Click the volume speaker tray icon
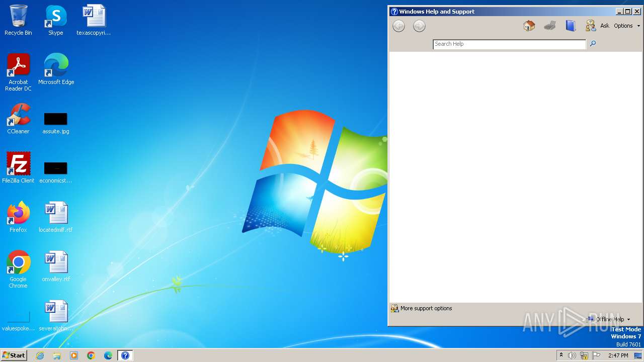 [572, 355]
